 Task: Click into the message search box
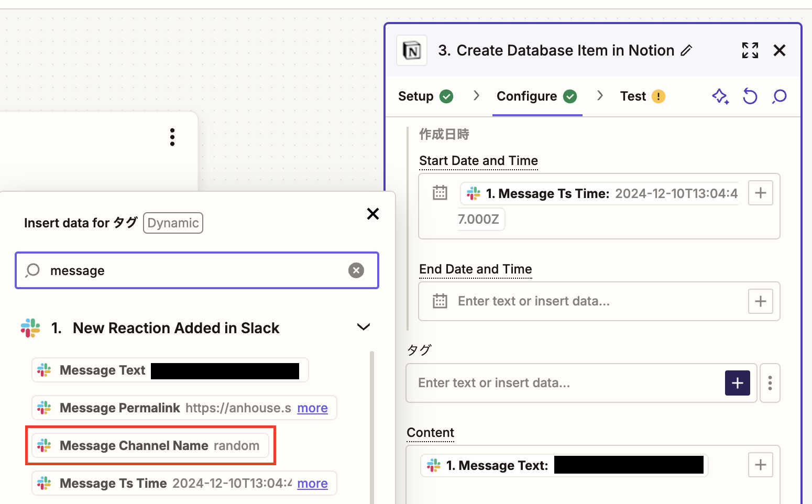197,270
